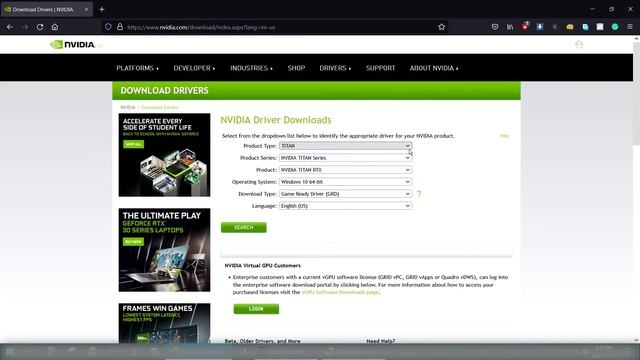The image size is (640, 360).
Task: Expand the Product dropdown showing TITAN RTX
Action: click(x=345, y=170)
